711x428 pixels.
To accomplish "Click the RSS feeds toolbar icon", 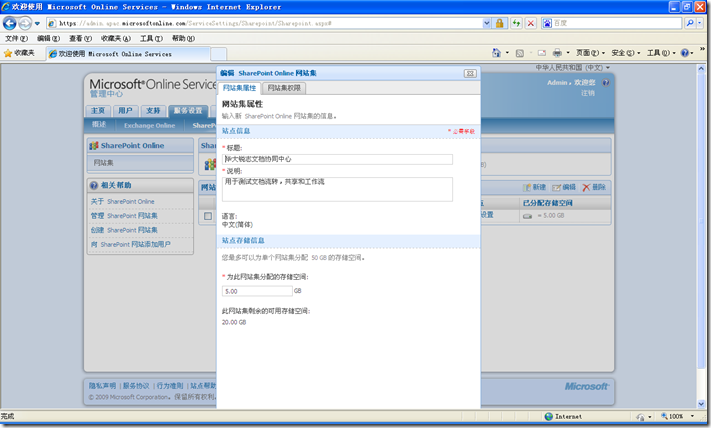I will coord(520,53).
